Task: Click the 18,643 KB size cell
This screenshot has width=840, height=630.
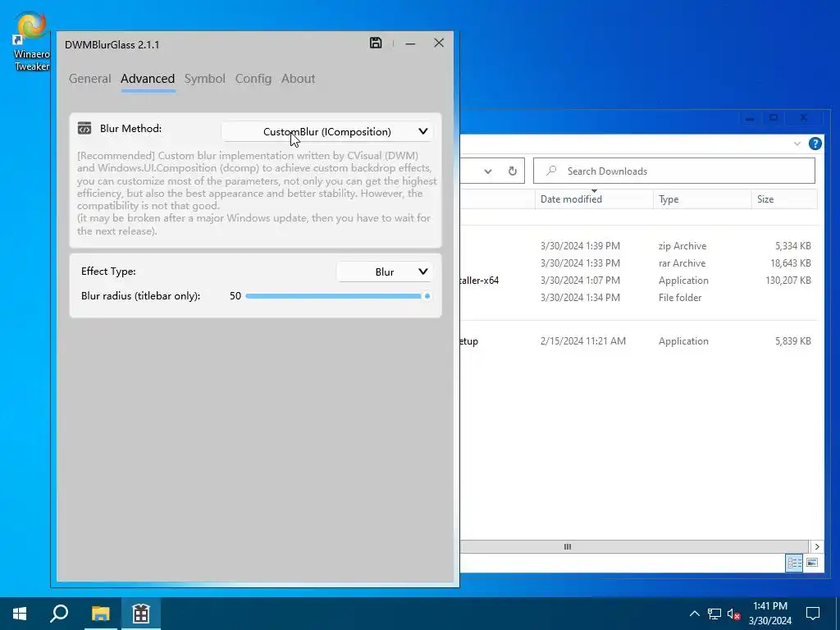Action: point(791,263)
